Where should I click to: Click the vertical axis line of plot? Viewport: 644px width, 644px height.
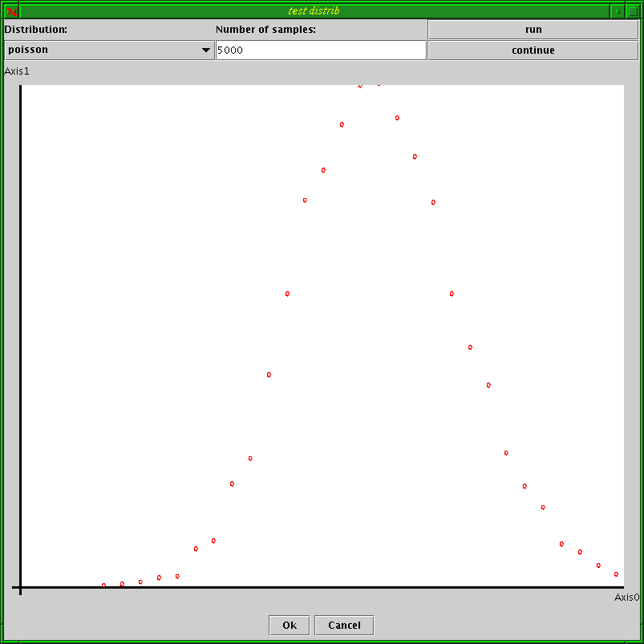20,321
